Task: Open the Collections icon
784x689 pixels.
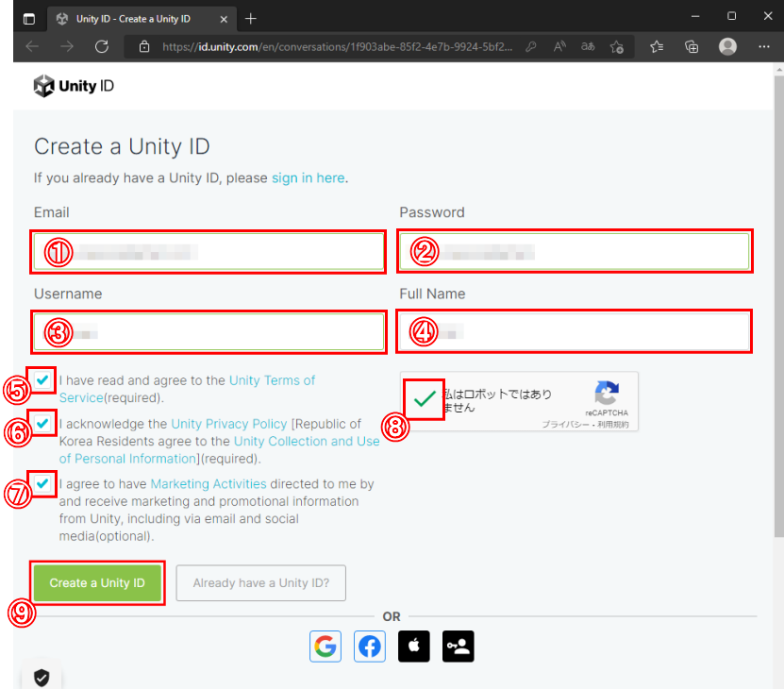Action: point(692,46)
